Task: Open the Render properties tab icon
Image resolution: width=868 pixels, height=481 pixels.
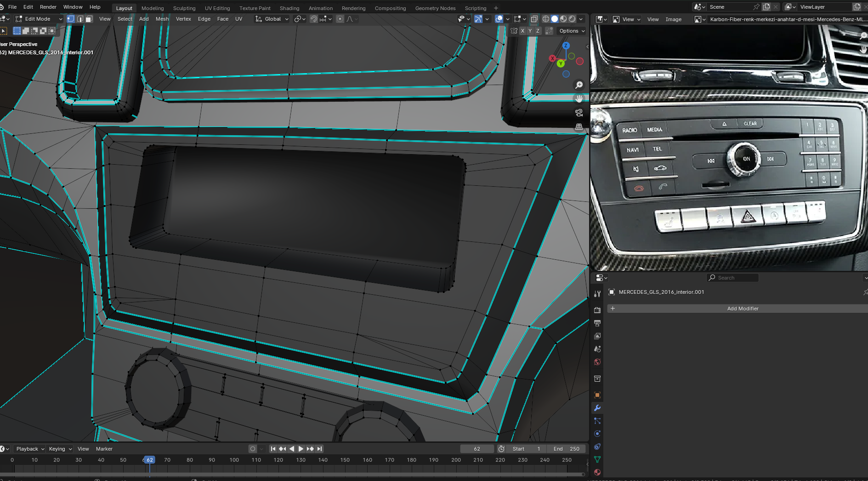Action: [597, 310]
